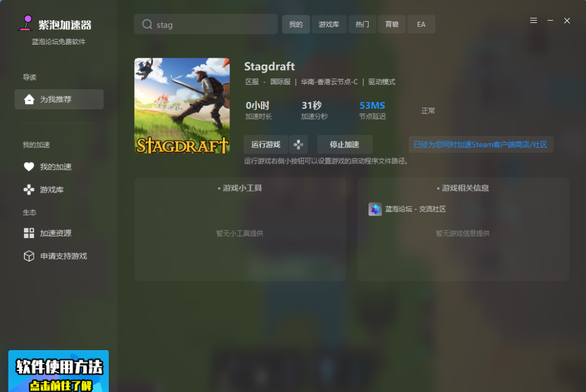The image size is (586, 392).
Task: Open 申请支持游戏 sidebar entry
Action: [64, 256]
